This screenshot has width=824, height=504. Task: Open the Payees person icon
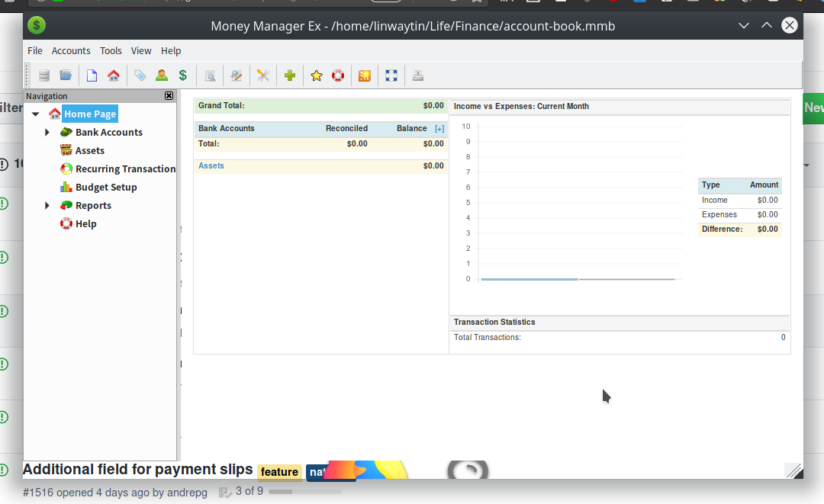point(161,75)
